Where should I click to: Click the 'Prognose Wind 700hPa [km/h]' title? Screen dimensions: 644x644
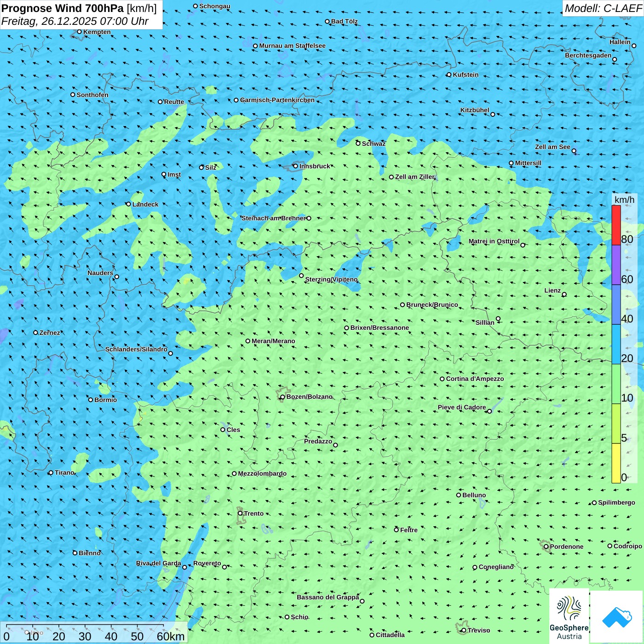coord(79,8)
